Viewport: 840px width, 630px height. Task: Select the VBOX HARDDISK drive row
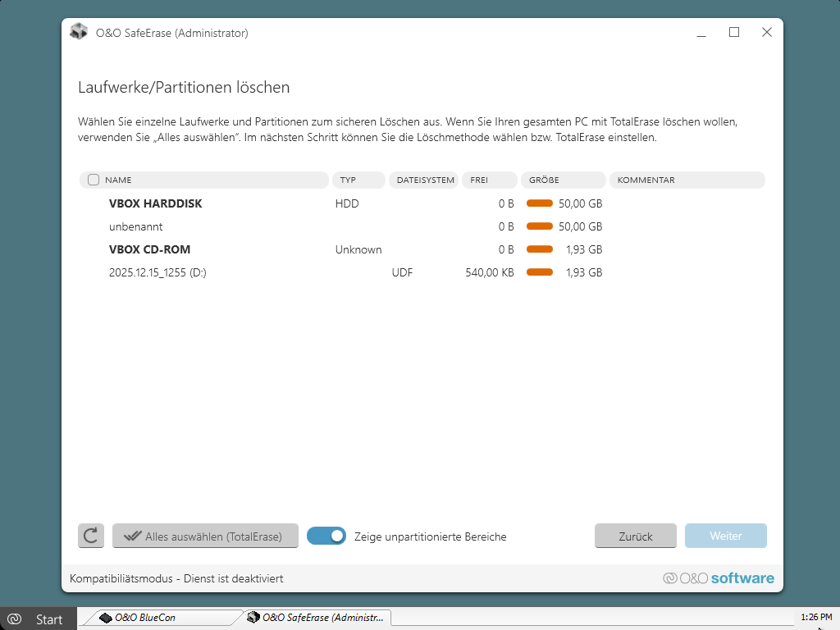(x=155, y=203)
